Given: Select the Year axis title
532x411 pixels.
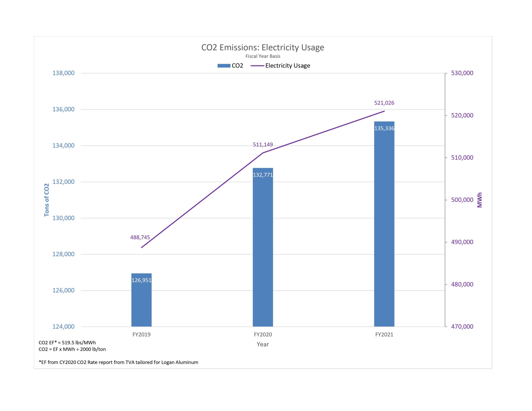Looking at the screenshot, I should click(x=263, y=344).
